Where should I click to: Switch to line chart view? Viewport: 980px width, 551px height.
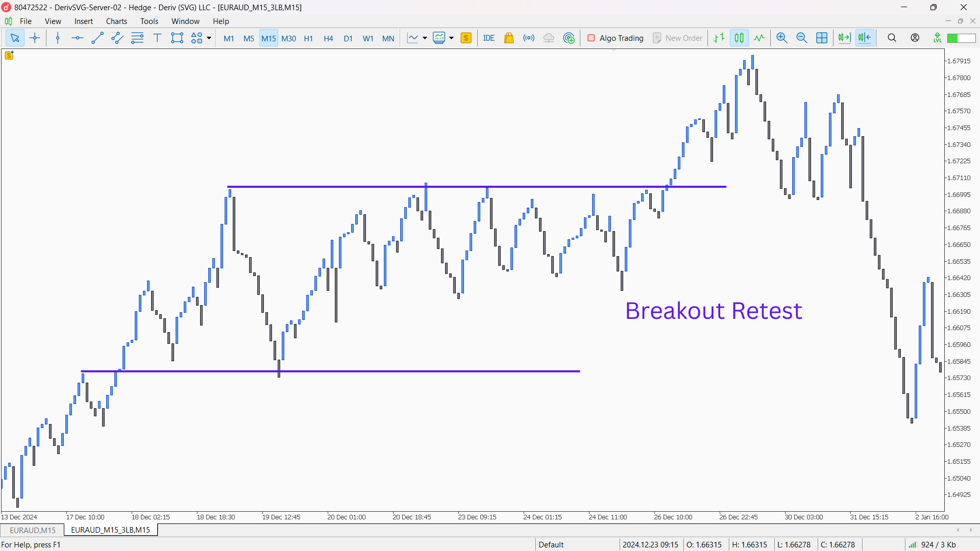pyautogui.click(x=759, y=38)
